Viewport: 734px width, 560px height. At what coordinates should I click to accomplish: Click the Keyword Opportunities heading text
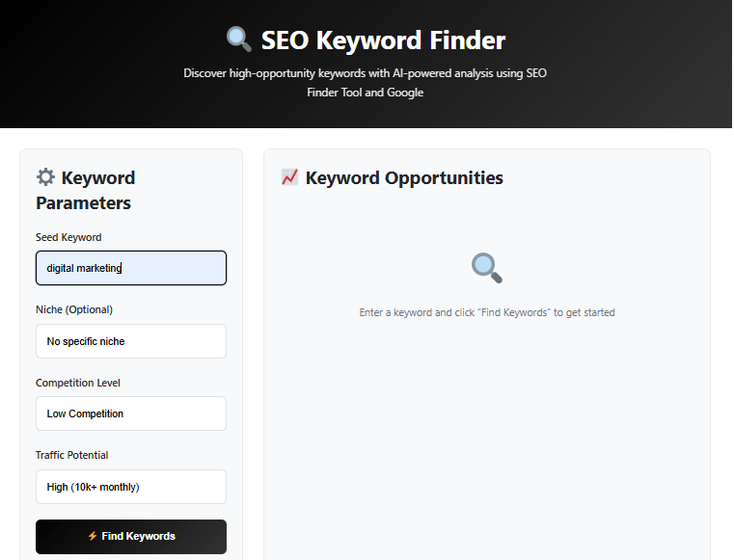tap(404, 177)
